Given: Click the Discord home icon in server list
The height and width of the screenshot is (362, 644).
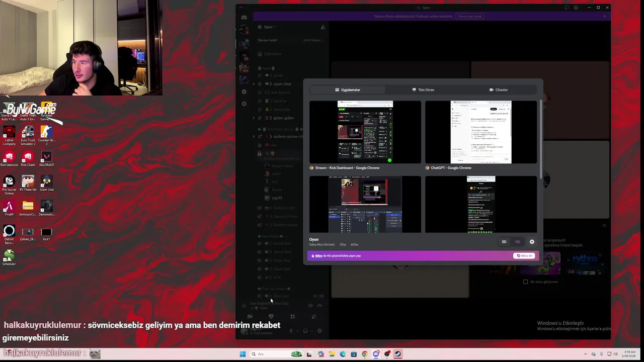Looking at the screenshot, I should (244, 18).
